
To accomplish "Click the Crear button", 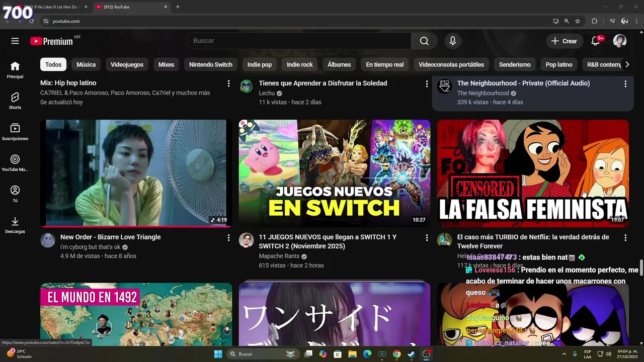I will coord(564,41).
